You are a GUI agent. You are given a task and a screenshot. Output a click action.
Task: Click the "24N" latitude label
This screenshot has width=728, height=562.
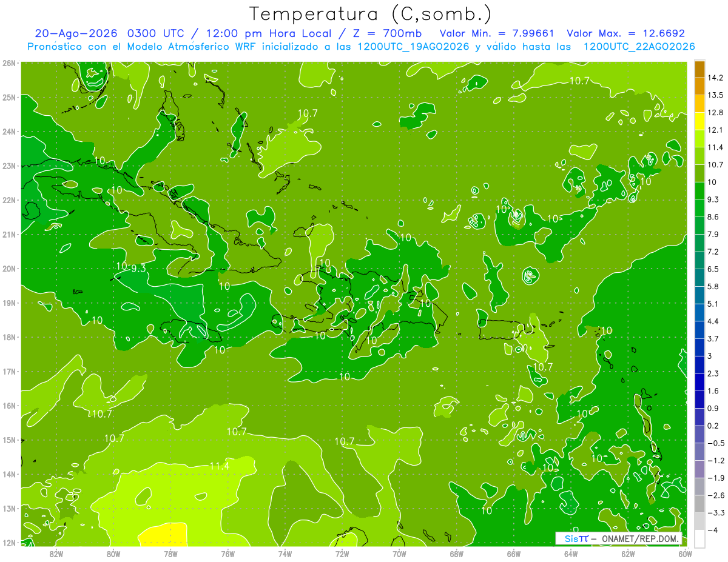click(9, 131)
